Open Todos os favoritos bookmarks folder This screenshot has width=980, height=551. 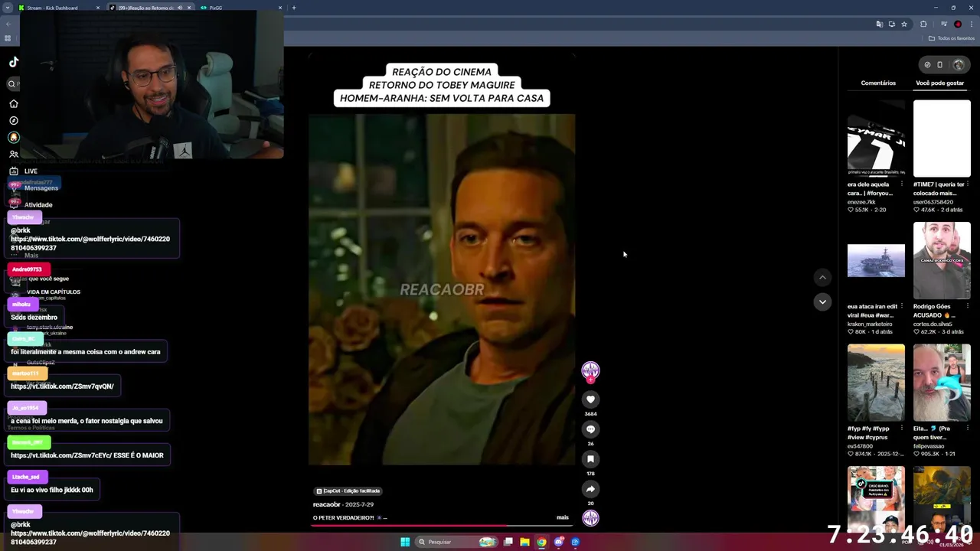click(952, 38)
